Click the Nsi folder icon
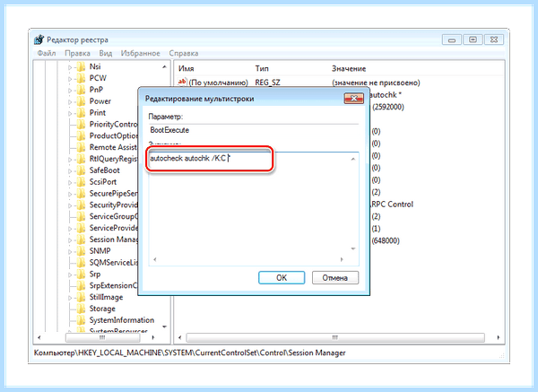The width and height of the screenshot is (538, 392). tap(81, 66)
